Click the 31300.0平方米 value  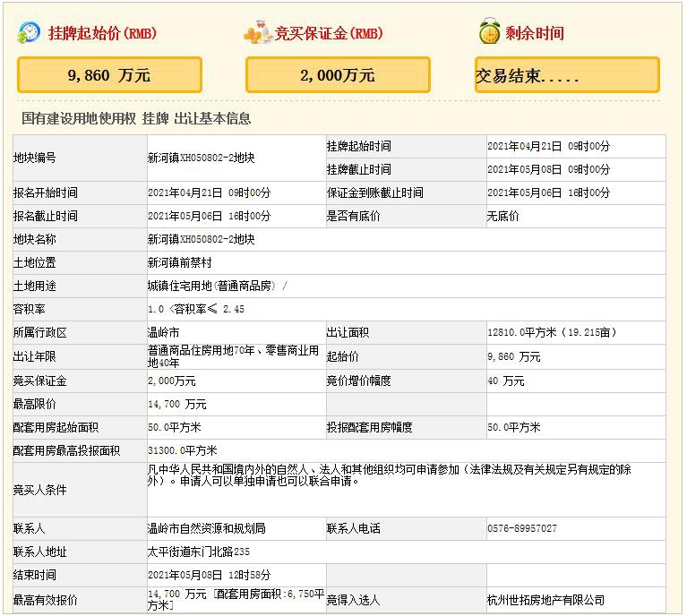point(182,450)
